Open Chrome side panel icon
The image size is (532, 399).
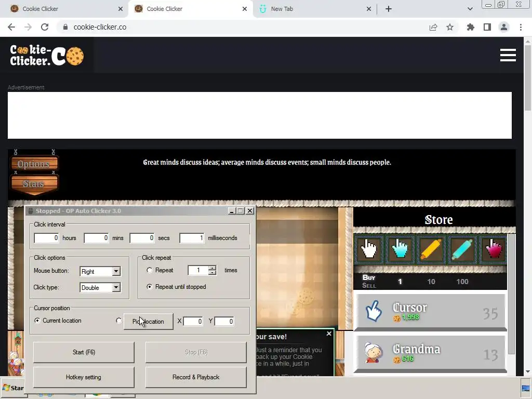pyautogui.click(x=487, y=27)
